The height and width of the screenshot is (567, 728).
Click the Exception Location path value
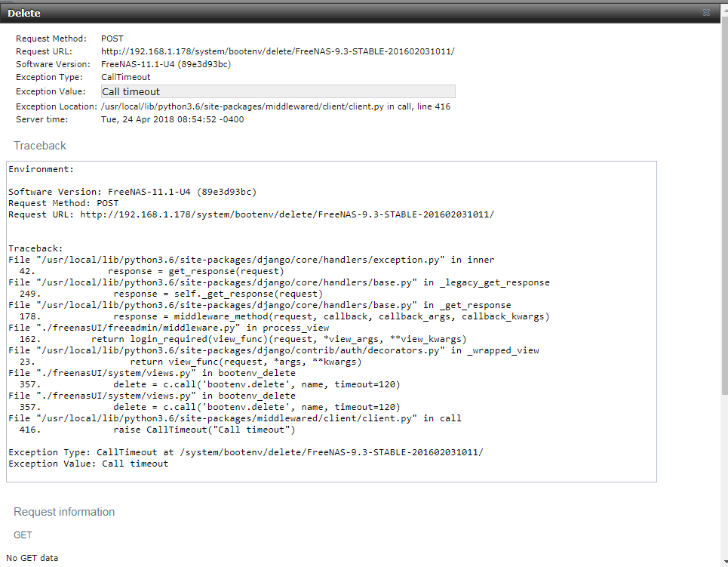pyautogui.click(x=275, y=106)
